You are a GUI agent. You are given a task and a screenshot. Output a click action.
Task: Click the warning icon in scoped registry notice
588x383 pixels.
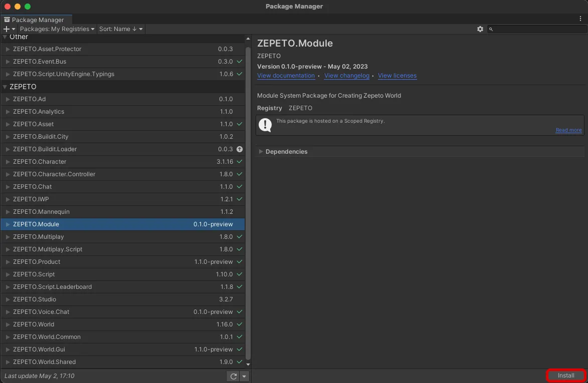(265, 125)
